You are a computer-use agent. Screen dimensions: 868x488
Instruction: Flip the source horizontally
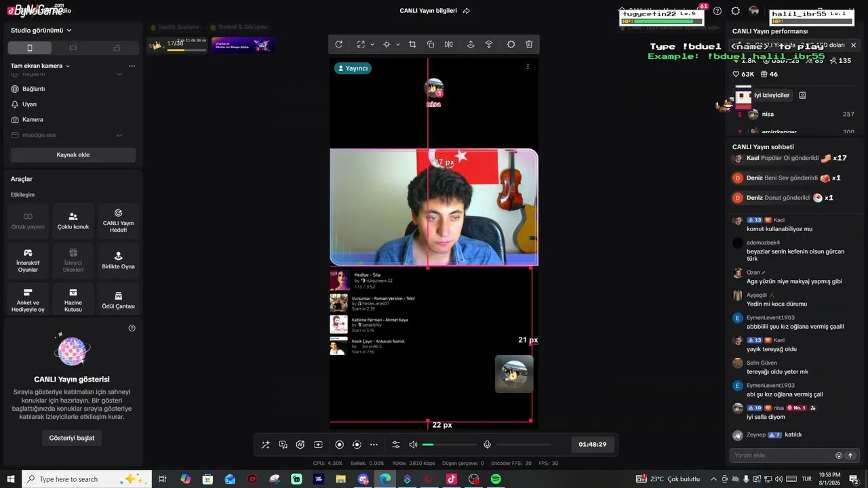pyautogui.click(x=449, y=45)
